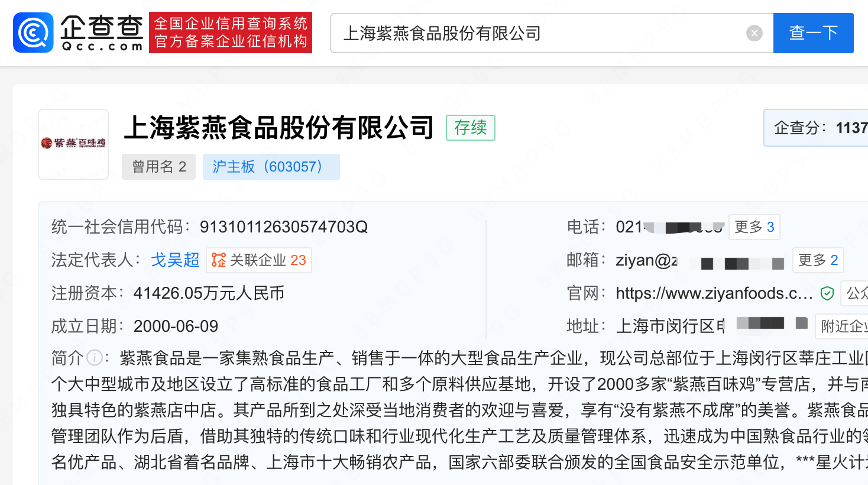
Task: Open legal representative 戈吴超 profile link
Action: [175, 260]
